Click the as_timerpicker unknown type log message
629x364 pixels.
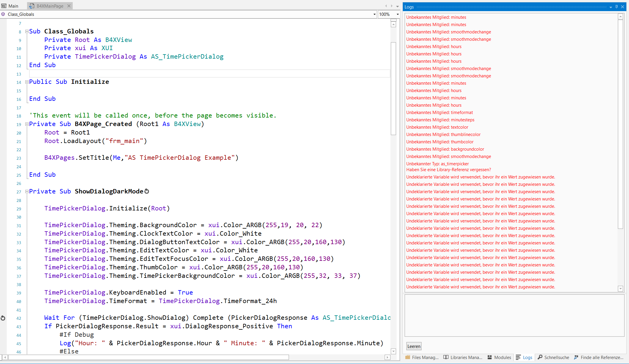(437, 164)
